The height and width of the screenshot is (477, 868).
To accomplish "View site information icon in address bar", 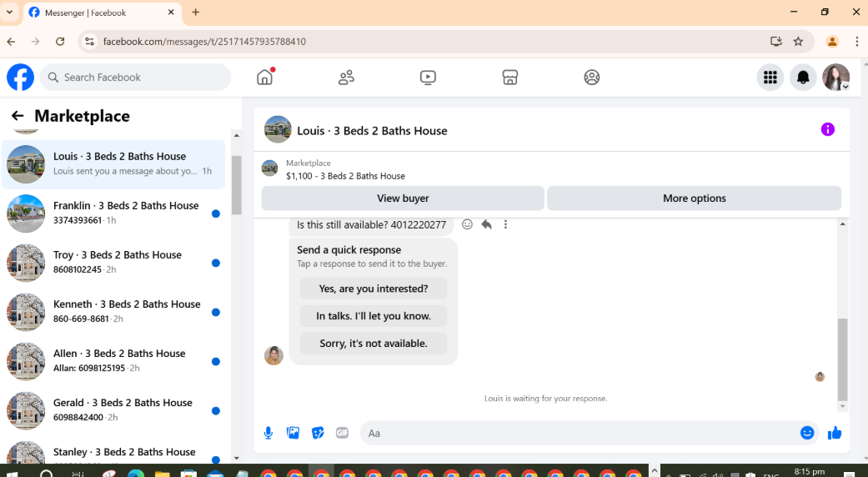I will click(89, 42).
